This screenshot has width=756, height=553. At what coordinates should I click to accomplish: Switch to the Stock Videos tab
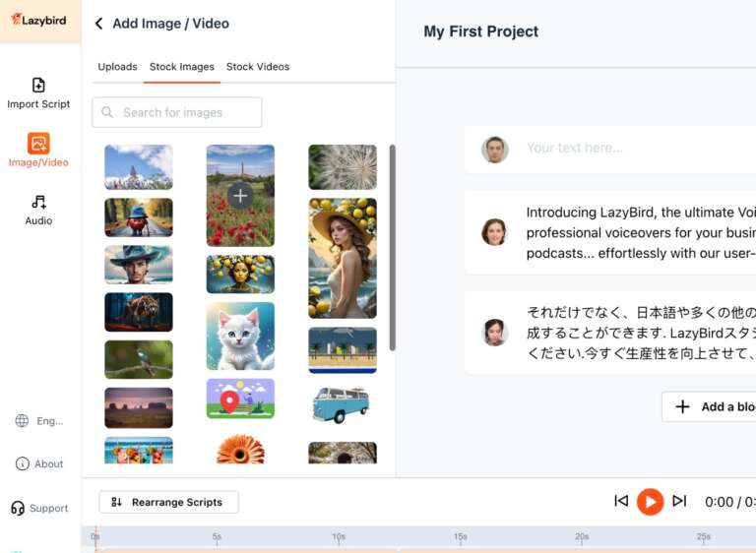pyautogui.click(x=258, y=67)
